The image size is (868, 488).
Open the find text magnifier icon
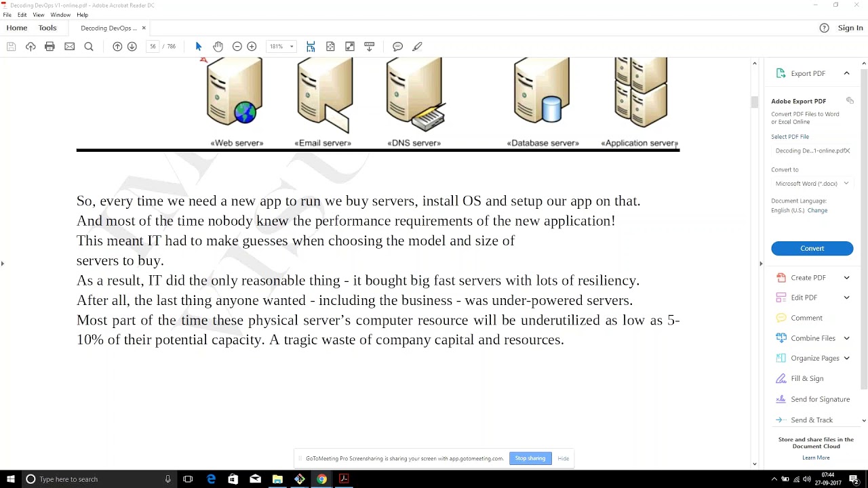click(89, 47)
